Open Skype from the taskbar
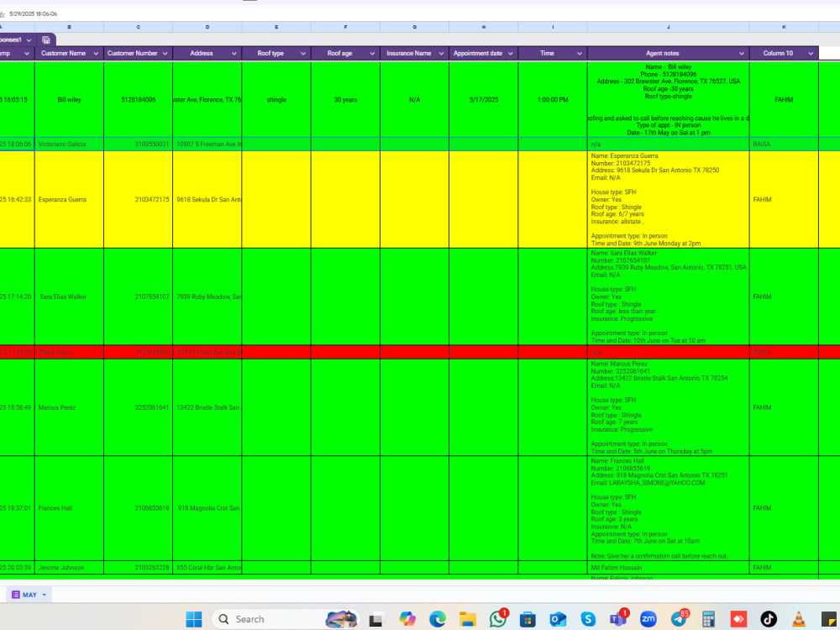 pos(588,619)
